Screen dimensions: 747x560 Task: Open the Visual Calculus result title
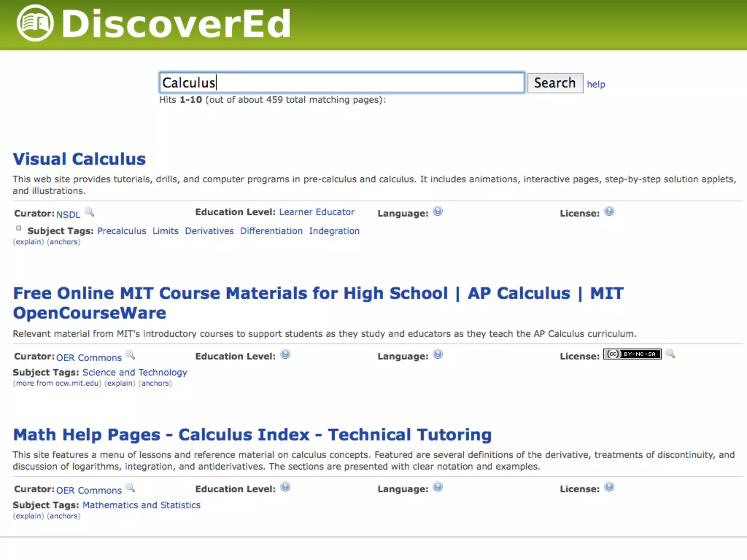click(79, 159)
